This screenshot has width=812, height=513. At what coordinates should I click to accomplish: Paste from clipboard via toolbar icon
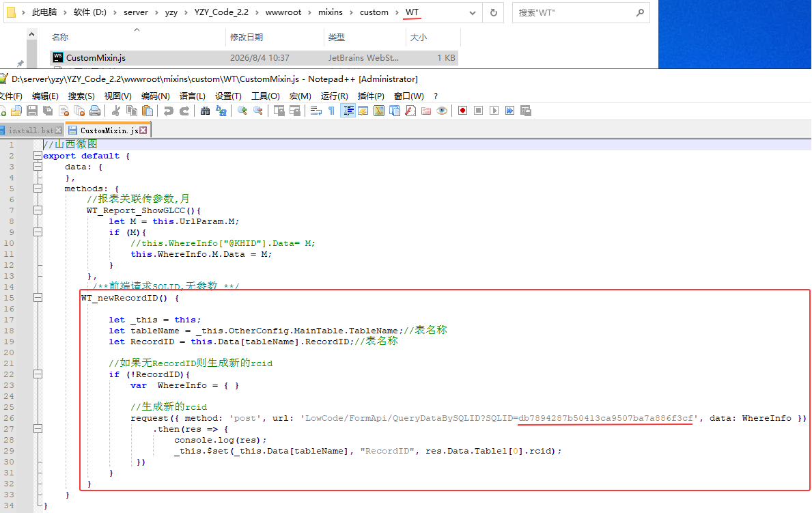148,111
